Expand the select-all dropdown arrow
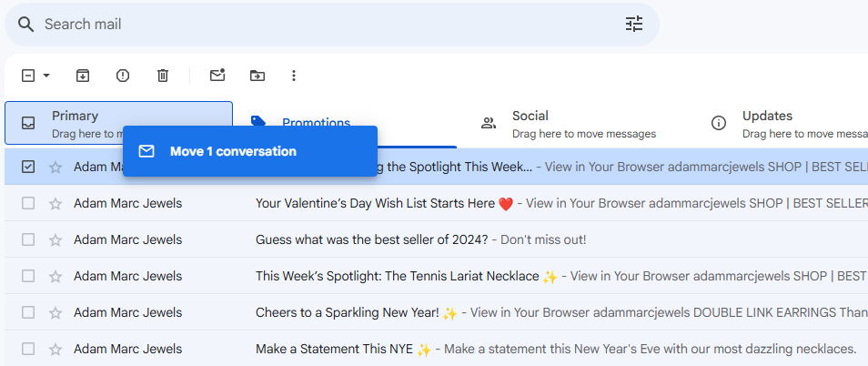868x366 pixels. [46, 76]
